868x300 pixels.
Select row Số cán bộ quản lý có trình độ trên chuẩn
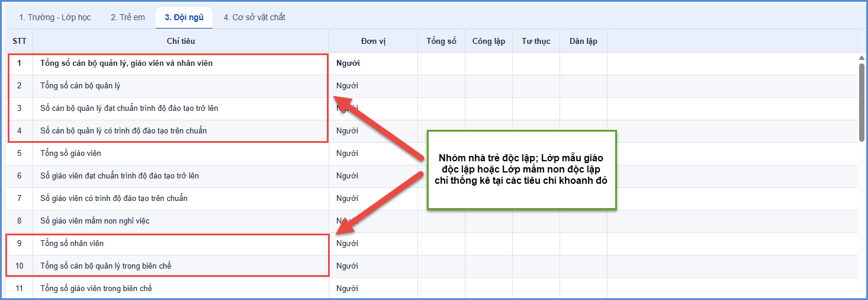(432, 131)
